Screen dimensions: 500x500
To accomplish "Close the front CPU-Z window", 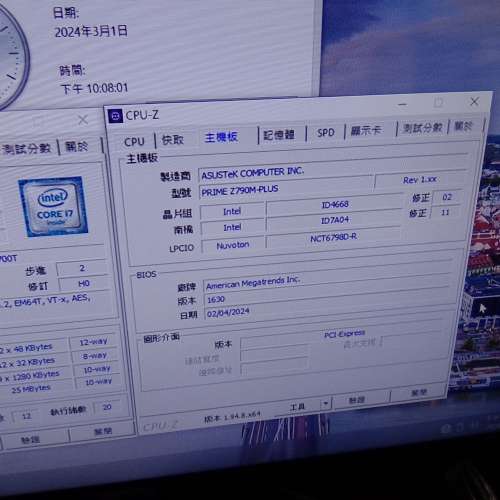I will click(474, 102).
